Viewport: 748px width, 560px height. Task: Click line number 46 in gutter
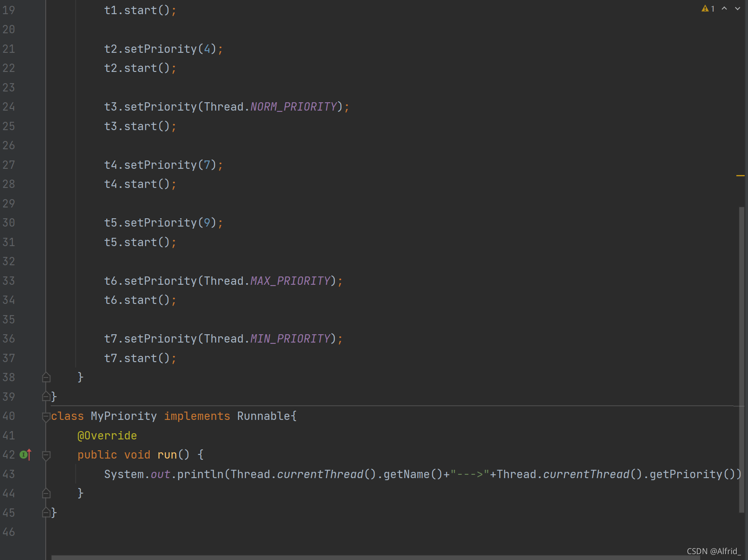9,532
